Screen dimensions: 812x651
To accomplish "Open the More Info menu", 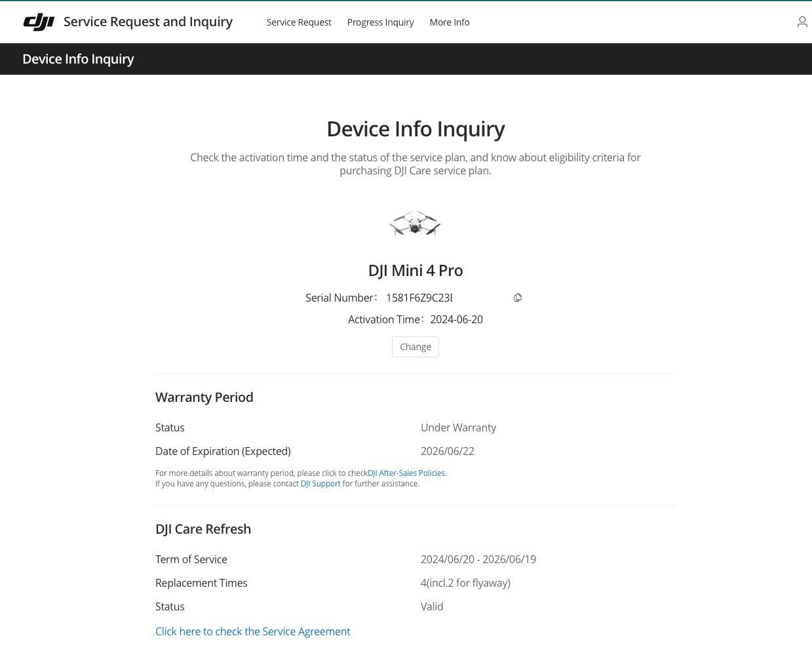I will click(x=450, y=22).
